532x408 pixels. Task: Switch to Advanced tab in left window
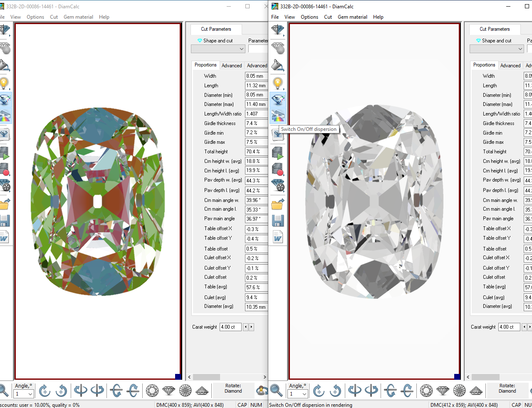point(232,66)
